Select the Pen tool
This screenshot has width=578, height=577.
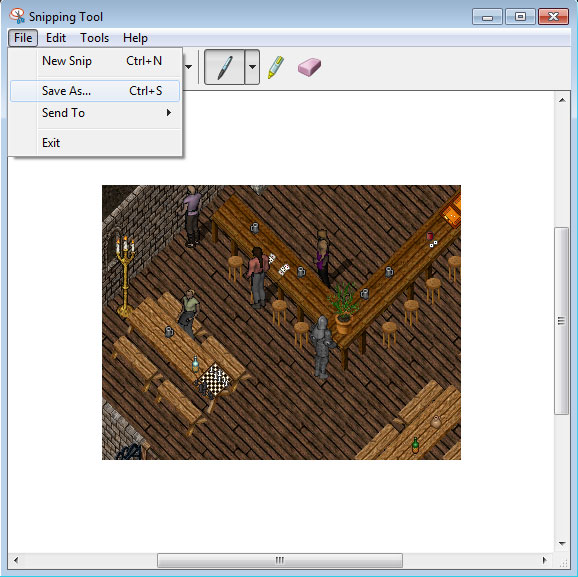tap(224, 67)
